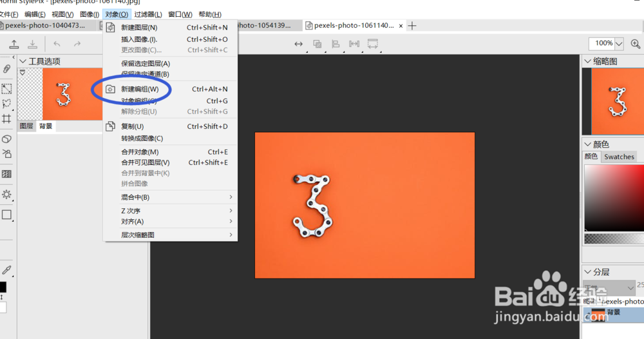Open the 过滤器(L) menu

(148, 14)
